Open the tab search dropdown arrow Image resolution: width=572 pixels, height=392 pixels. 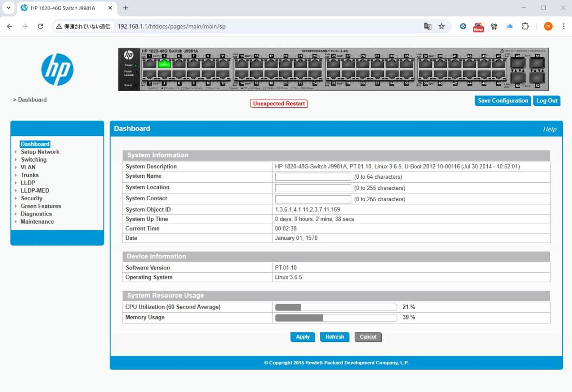point(8,8)
